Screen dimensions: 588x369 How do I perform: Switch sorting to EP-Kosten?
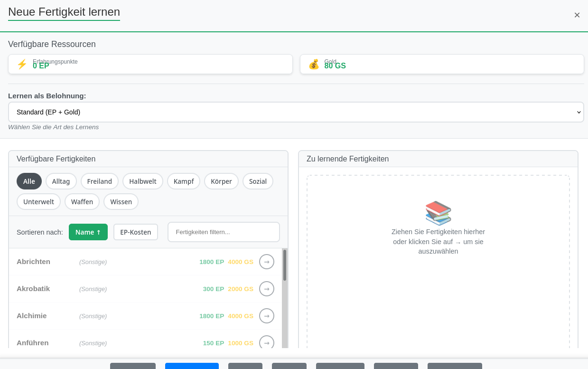(x=135, y=232)
